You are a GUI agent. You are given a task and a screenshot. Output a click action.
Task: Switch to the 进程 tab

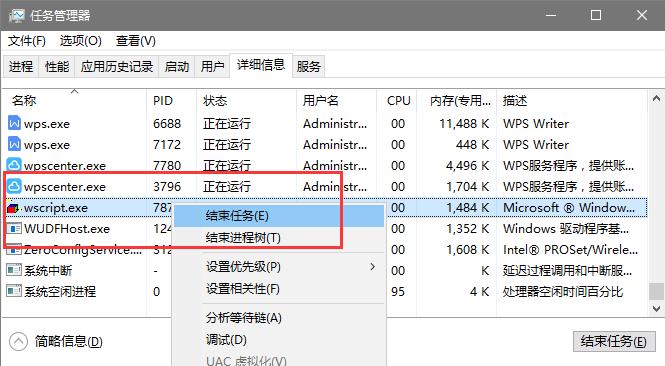pos(21,67)
